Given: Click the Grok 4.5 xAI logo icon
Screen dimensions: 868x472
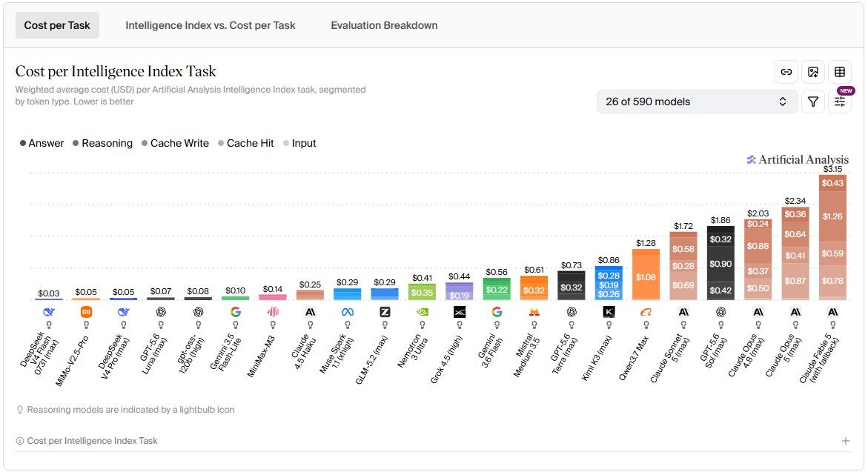Looking at the screenshot, I should [460, 312].
